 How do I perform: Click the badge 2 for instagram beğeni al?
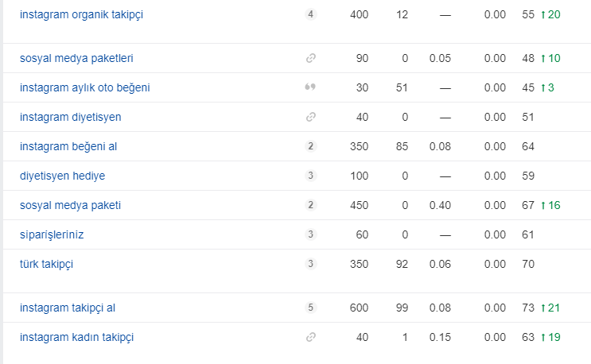click(310, 146)
